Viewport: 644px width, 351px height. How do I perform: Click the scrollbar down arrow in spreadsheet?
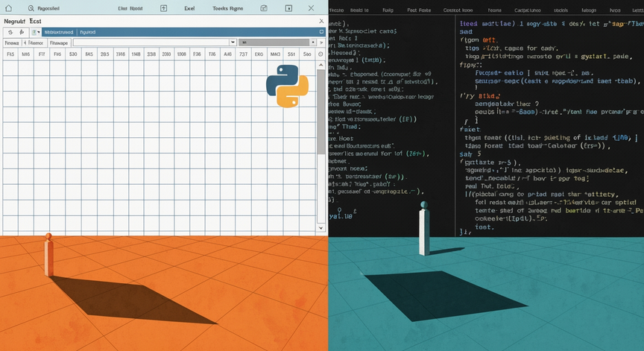click(x=321, y=228)
